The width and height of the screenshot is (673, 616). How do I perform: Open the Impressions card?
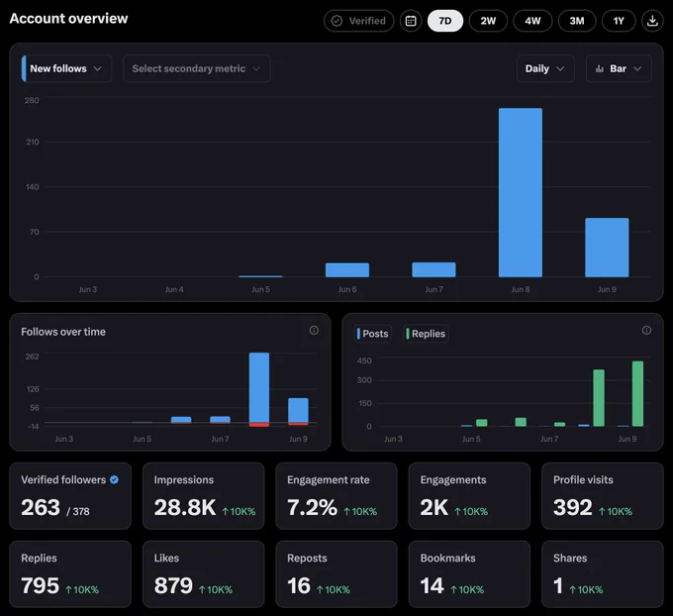coord(204,496)
